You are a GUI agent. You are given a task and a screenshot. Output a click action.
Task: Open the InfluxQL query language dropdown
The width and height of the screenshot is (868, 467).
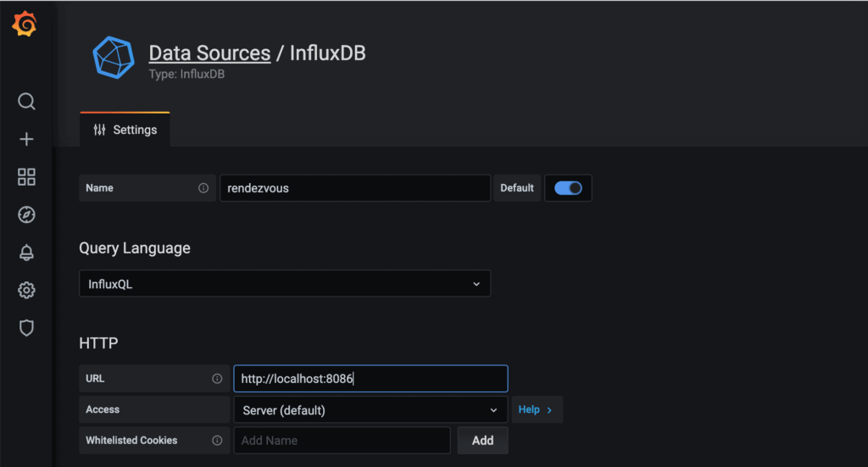tap(285, 284)
